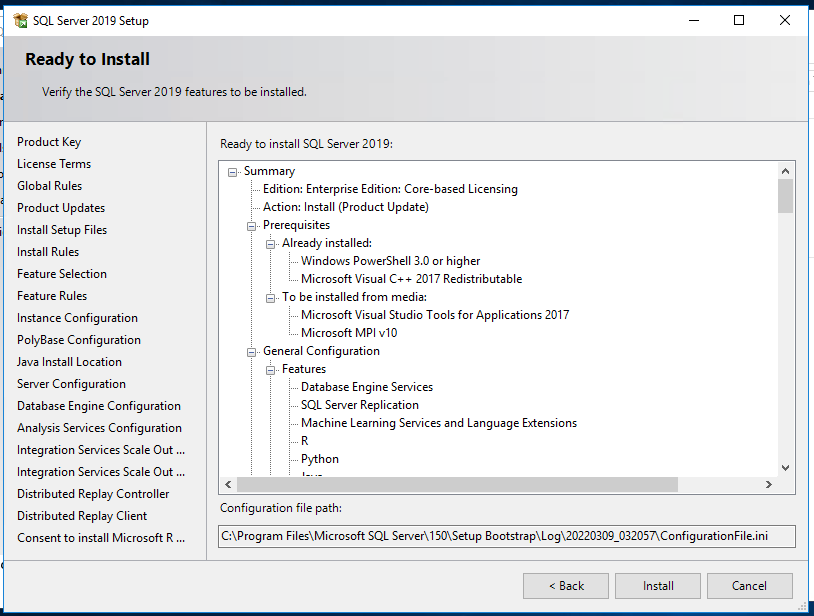This screenshot has width=814, height=616.
Task: Select Windows PowerShell 3.0 or higher row
Action: (x=390, y=261)
